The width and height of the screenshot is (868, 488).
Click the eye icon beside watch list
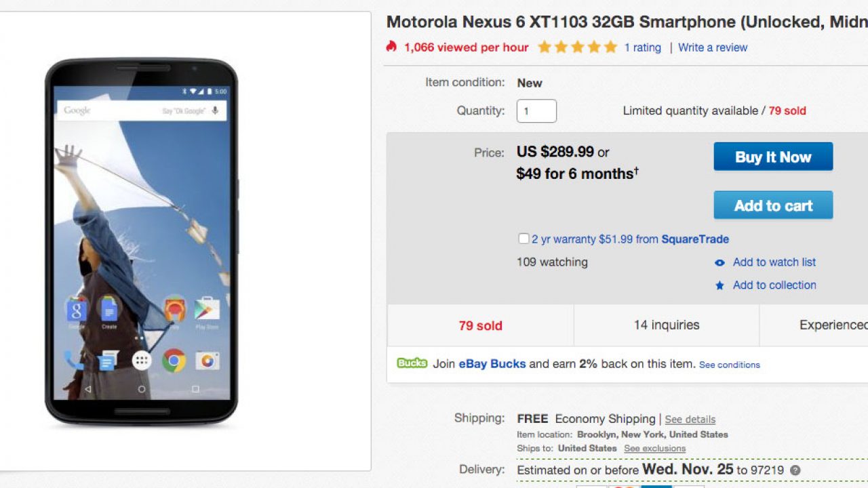coord(719,263)
